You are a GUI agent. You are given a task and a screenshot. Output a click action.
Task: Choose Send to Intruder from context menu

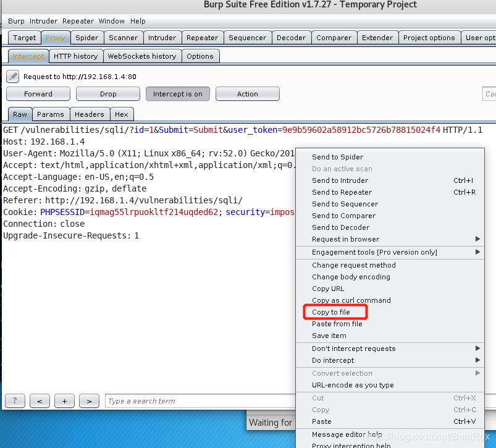pyautogui.click(x=390, y=180)
